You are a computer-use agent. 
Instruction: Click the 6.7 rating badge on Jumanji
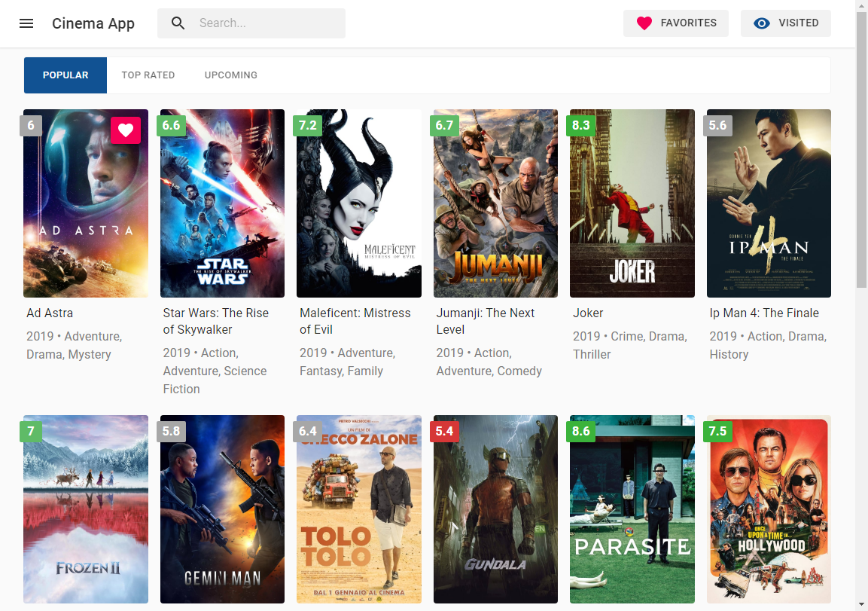point(444,125)
